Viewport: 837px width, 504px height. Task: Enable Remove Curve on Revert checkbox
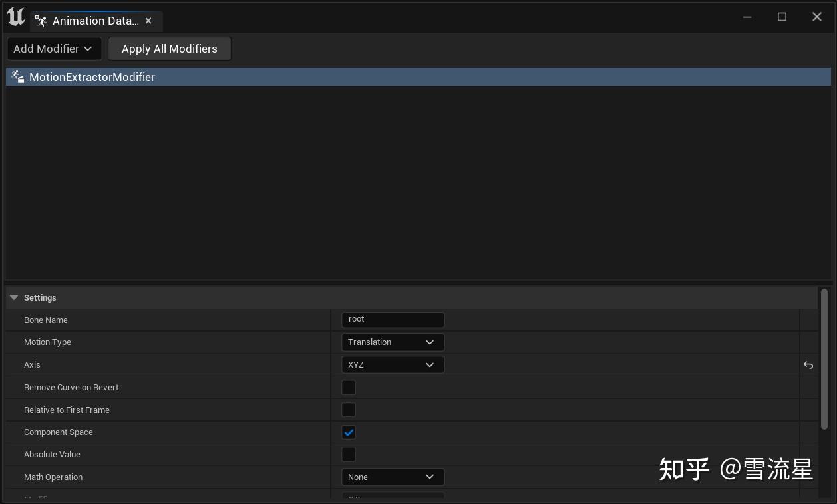point(349,388)
